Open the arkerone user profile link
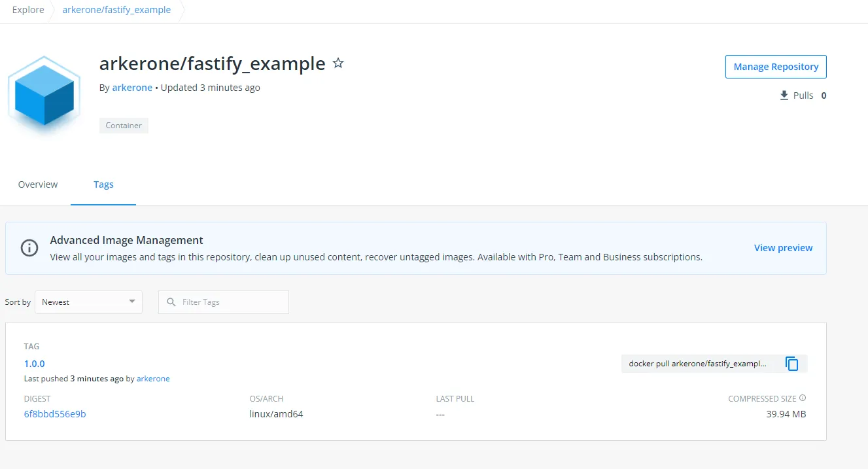Screen dimensions: 868x469 132,87
